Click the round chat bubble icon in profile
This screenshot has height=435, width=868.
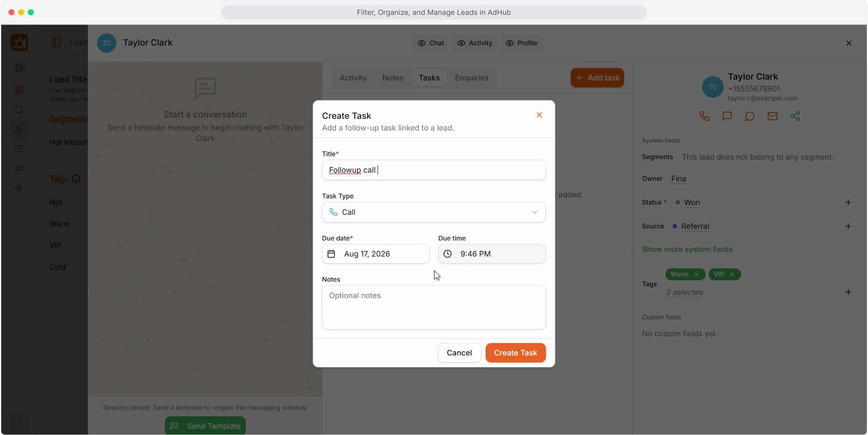pyautogui.click(x=750, y=116)
